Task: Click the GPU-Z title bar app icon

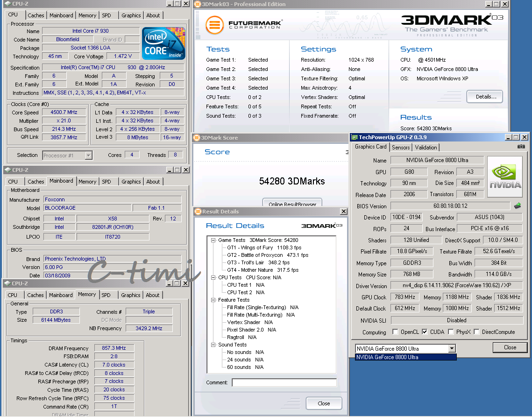Action: pos(355,137)
